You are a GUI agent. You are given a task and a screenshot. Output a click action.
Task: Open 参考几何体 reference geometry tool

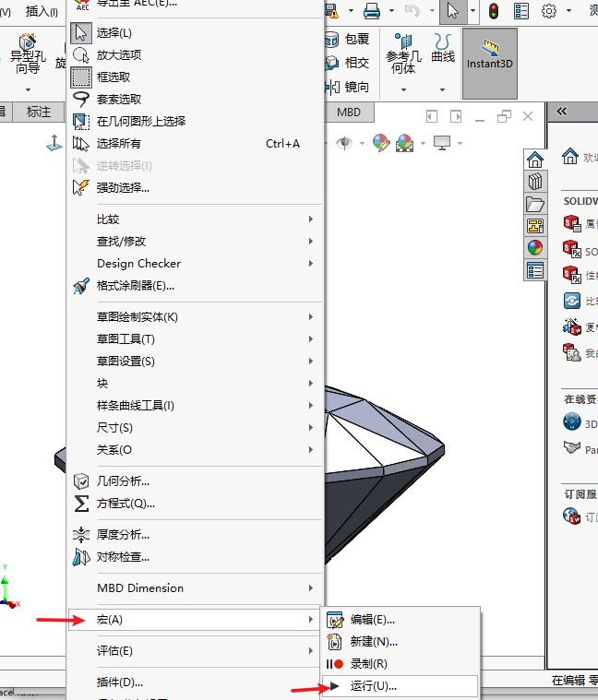click(x=403, y=54)
